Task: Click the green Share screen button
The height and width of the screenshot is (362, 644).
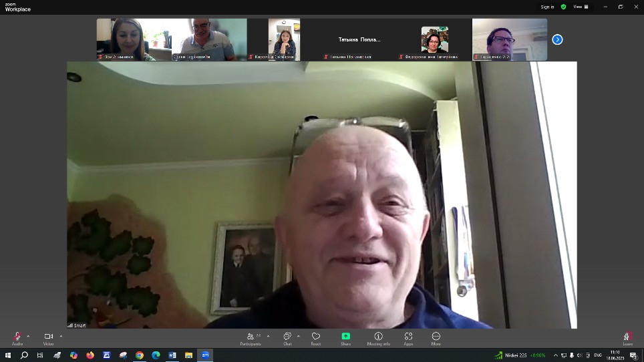Action: (x=346, y=339)
